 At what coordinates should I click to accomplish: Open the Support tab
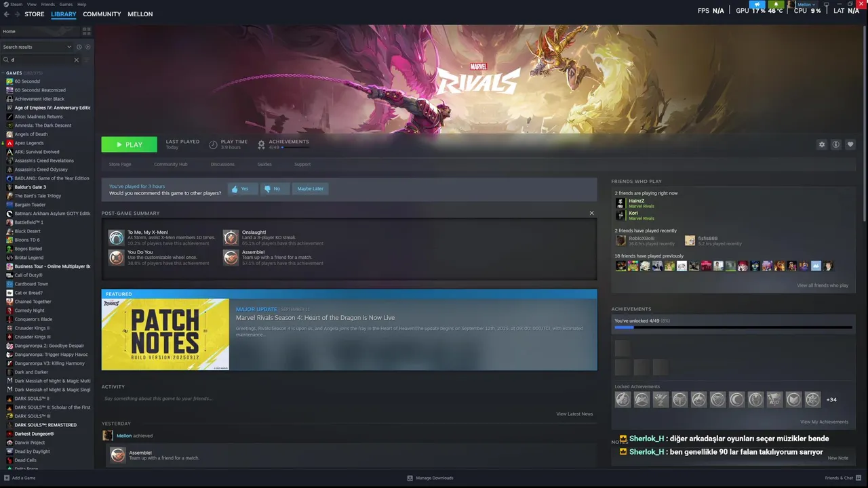[x=302, y=164]
